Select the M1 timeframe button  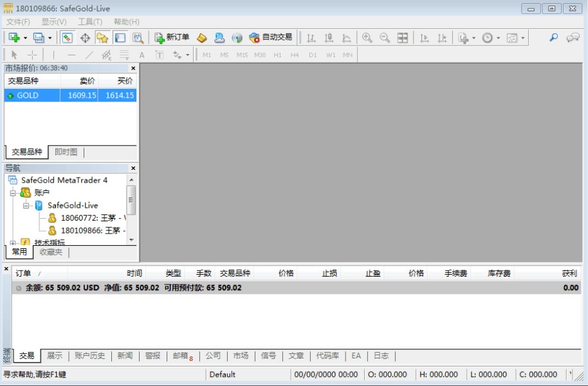207,55
